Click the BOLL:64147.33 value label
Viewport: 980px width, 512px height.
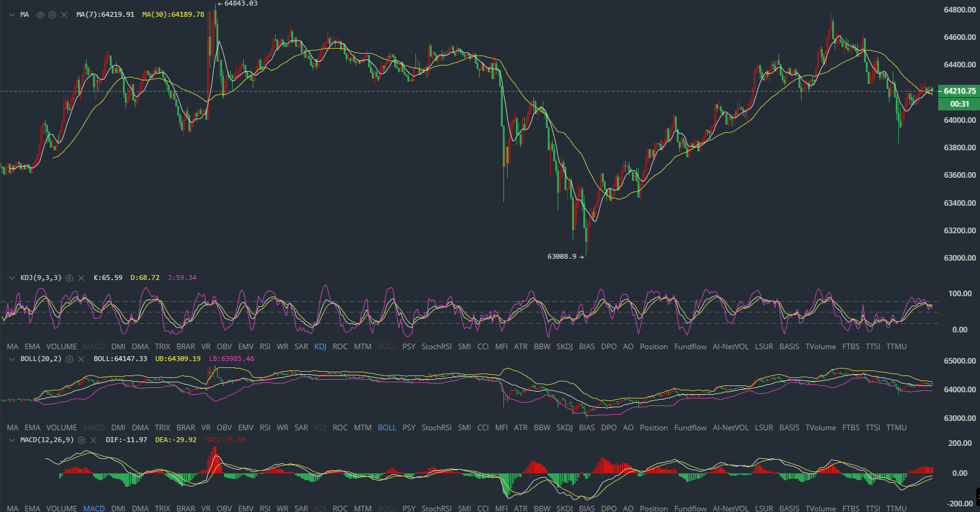pyautogui.click(x=120, y=359)
